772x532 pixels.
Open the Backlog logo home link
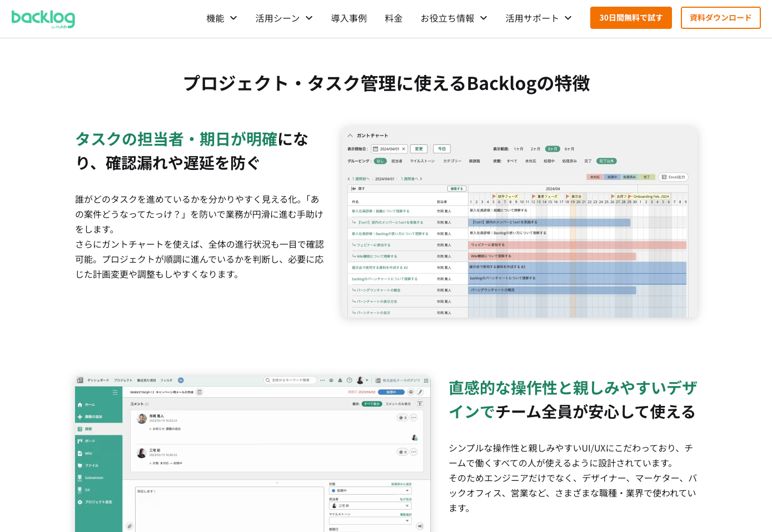pos(43,18)
